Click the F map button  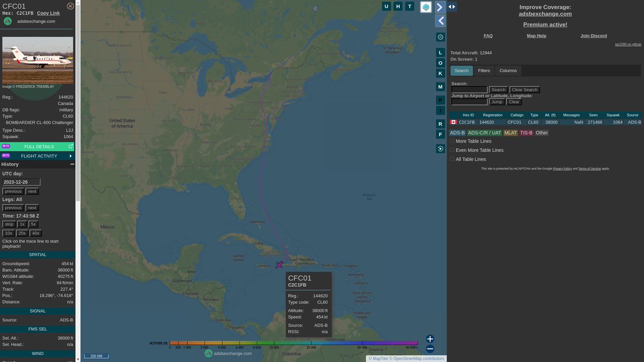click(441, 134)
